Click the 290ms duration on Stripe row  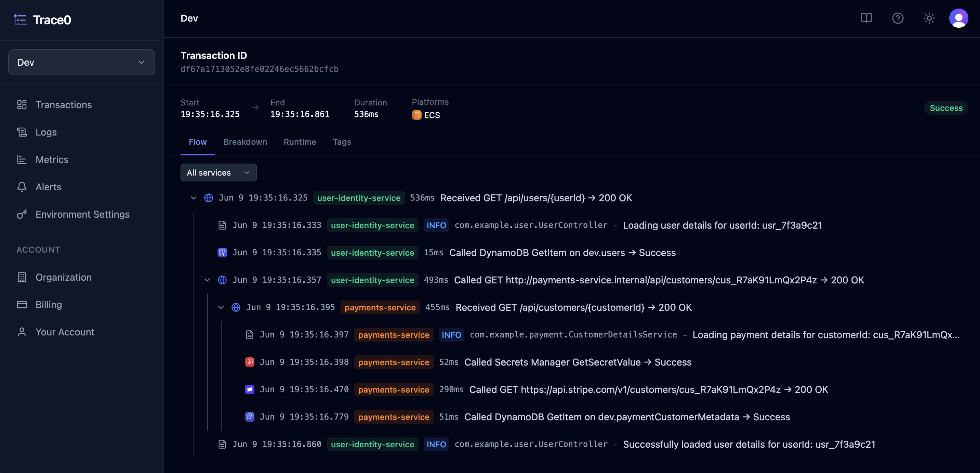click(x=451, y=389)
